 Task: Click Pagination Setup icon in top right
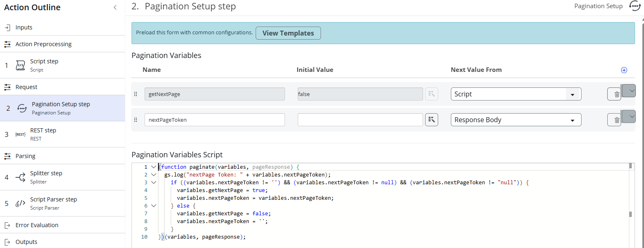pos(635,6)
